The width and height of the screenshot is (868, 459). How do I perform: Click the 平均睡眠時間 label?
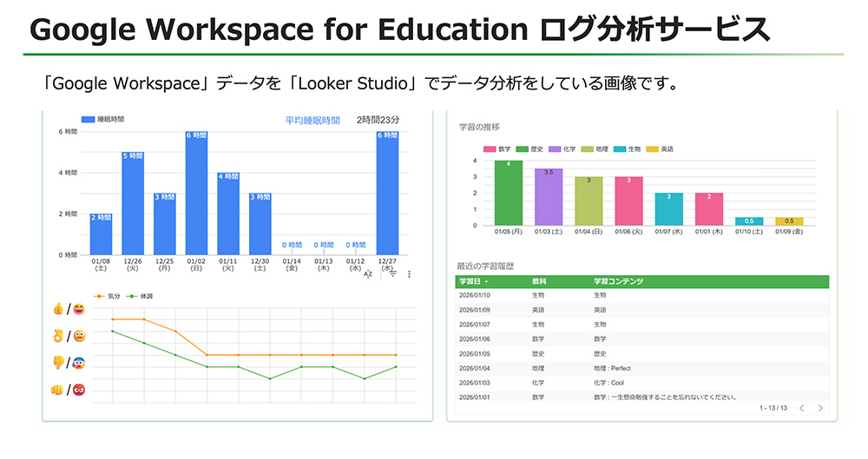pyautogui.click(x=312, y=120)
